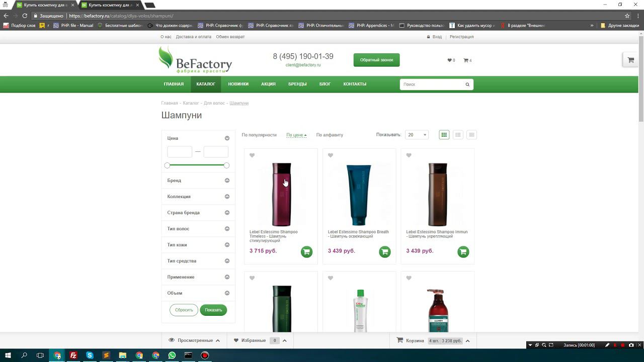
Task: Open КАТАЛОГ in the nav menu
Action: click(x=206, y=84)
